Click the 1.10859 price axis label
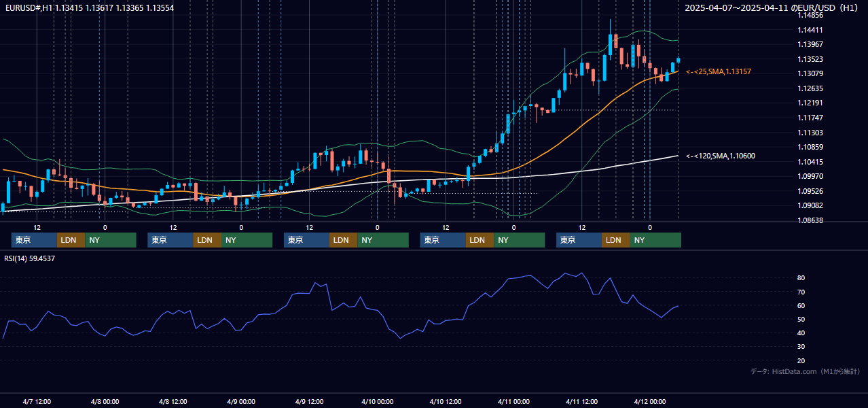 point(810,147)
